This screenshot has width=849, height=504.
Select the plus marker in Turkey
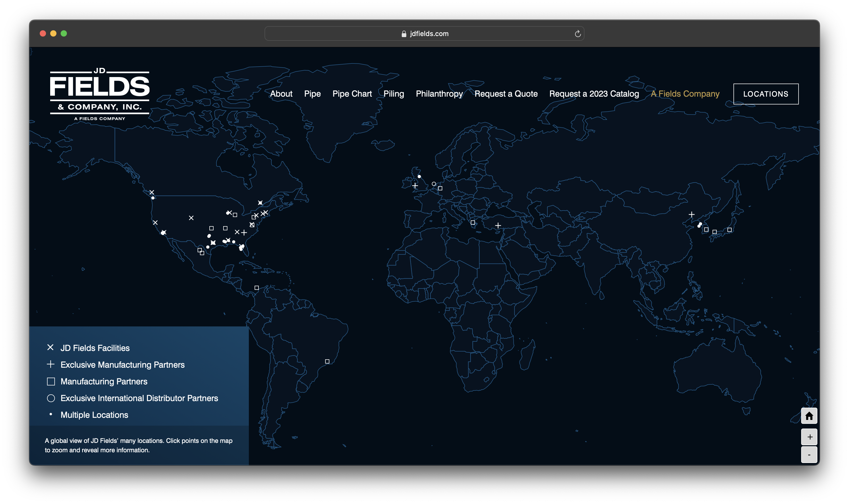(x=498, y=226)
